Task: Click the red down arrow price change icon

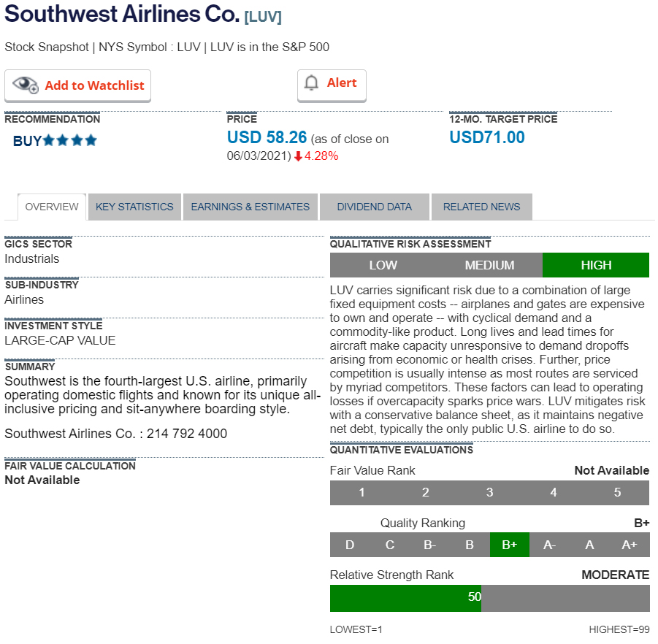Action: coord(298,156)
